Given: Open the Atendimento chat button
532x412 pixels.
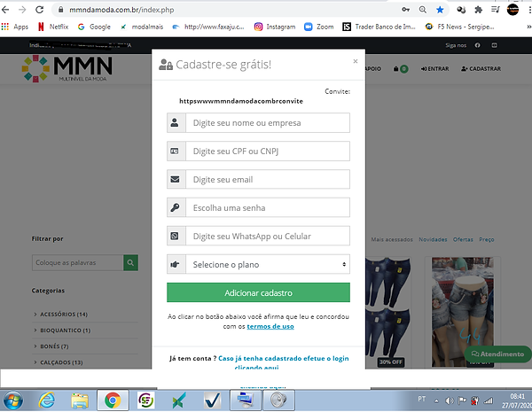Looking at the screenshot, I should click(497, 354).
